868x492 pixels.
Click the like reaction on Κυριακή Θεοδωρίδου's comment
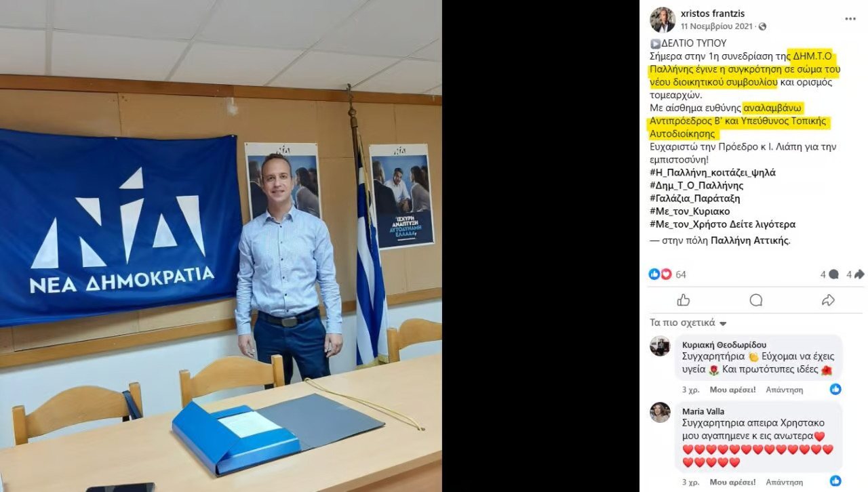click(x=835, y=389)
